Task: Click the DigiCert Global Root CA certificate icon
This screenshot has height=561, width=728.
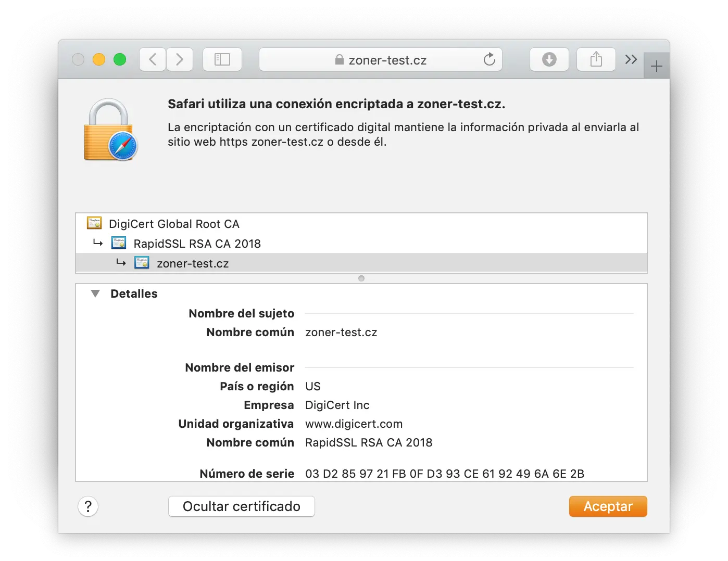Action: (x=94, y=223)
